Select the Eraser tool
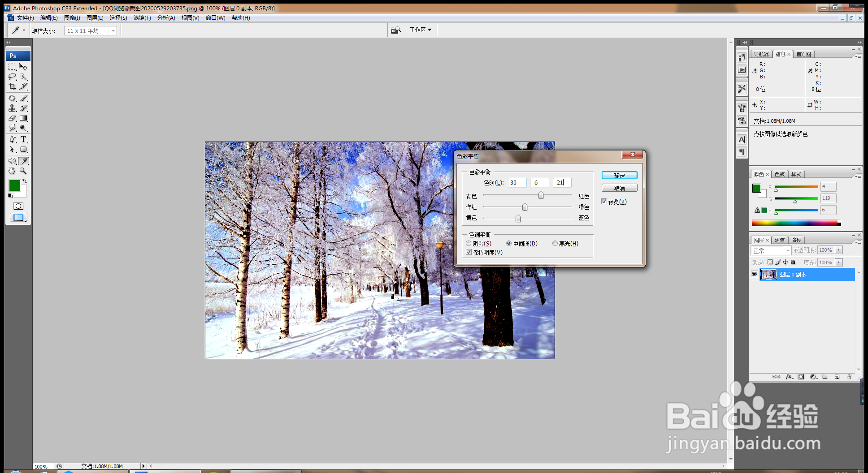This screenshot has width=868, height=473. pyautogui.click(x=13, y=118)
